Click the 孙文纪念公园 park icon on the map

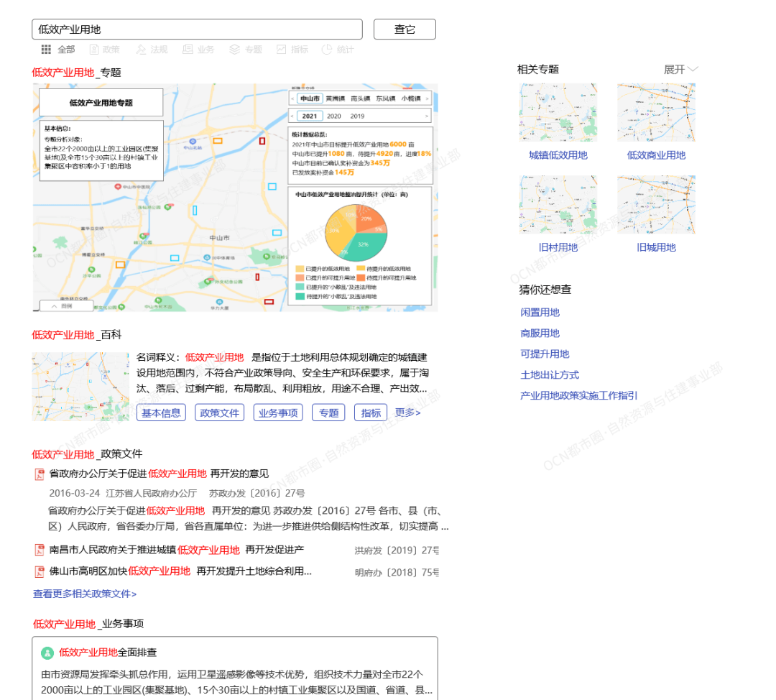tap(208, 281)
